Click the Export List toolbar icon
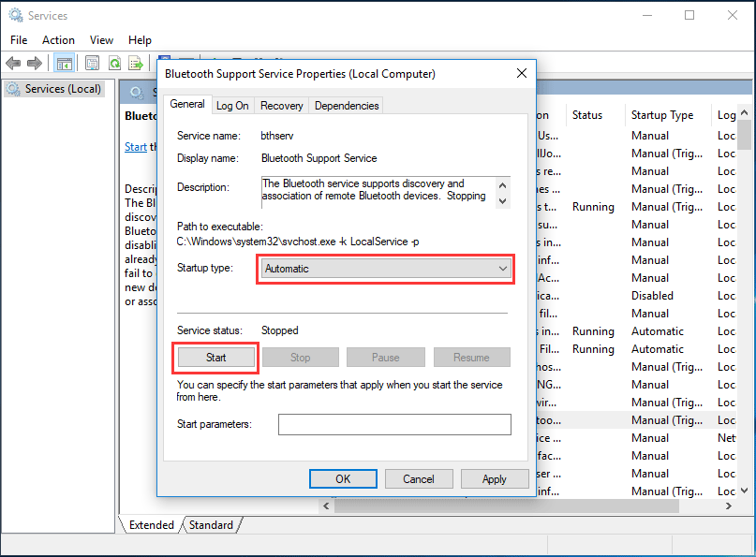The height and width of the screenshot is (557, 756). point(136,63)
